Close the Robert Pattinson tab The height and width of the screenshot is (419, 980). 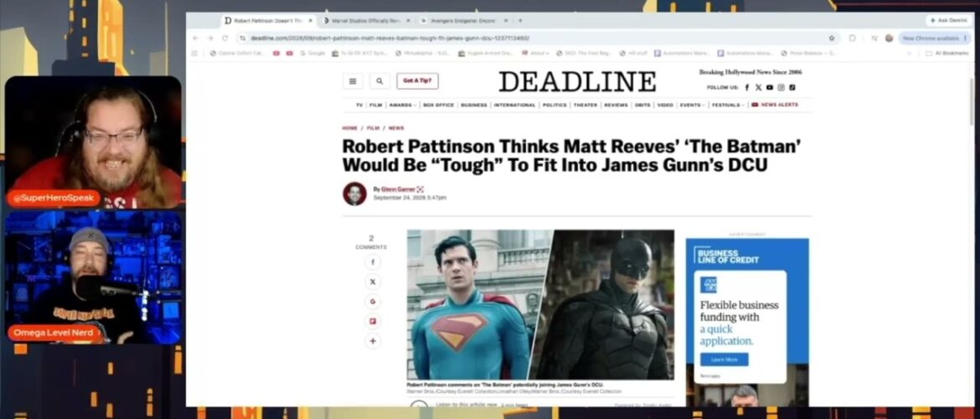311,21
